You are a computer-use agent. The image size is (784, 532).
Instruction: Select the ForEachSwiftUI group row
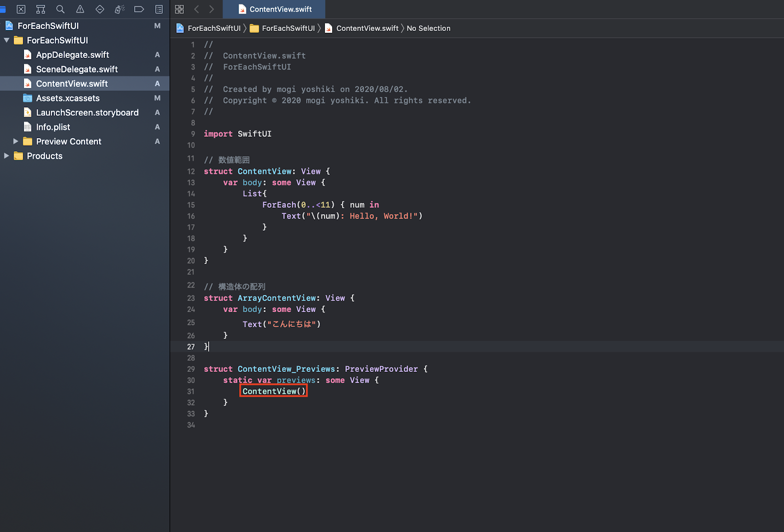point(85,40)
